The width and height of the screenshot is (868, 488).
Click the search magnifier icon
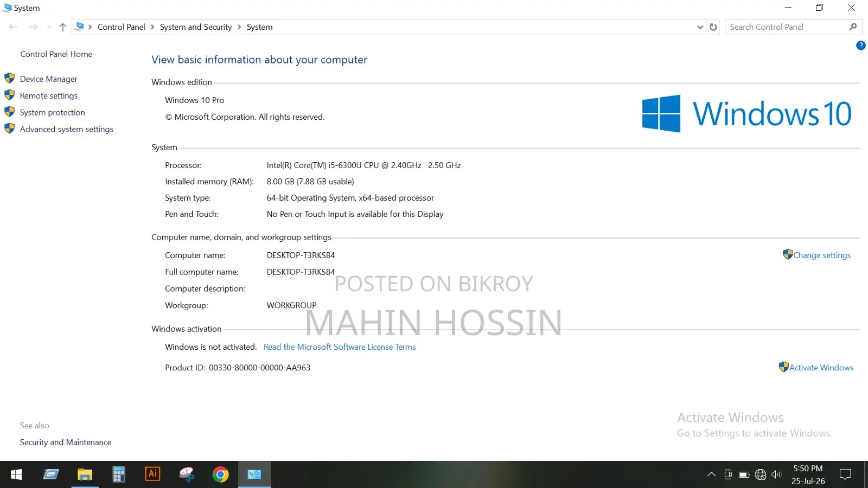[853, 27]
